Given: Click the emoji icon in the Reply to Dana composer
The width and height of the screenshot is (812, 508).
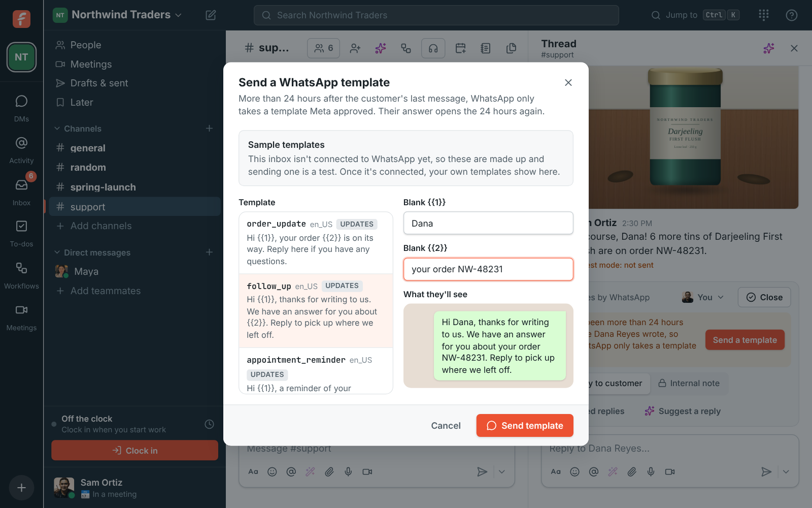Looking at the screenshot, I should point(574,472).
